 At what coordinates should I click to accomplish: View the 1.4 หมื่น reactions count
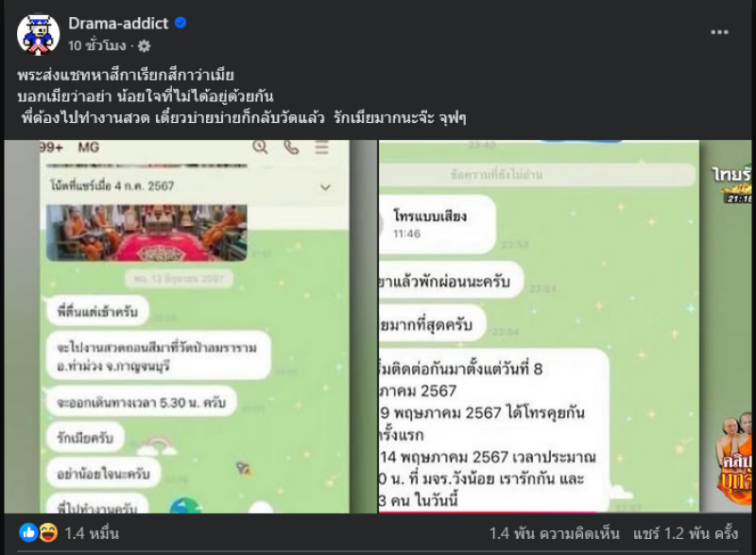[x=92, y=533]
